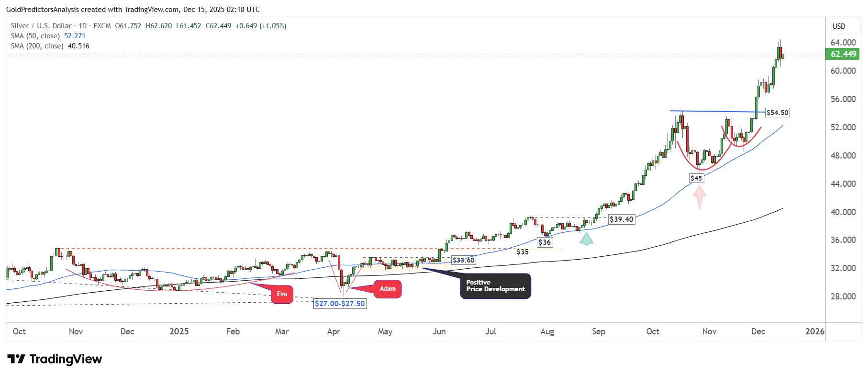Select the $27.00-$27.50 blue price label

(x=340, y=304)
